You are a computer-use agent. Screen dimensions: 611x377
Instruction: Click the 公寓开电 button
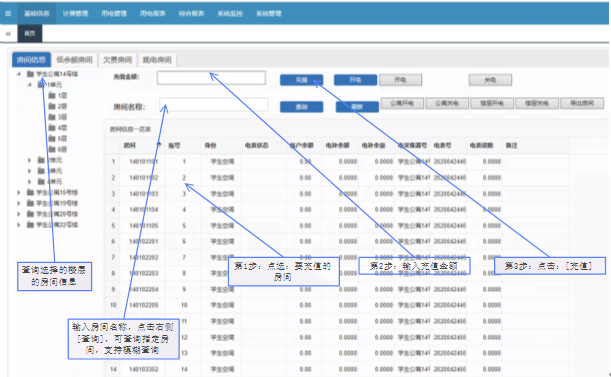coord(402,103)
